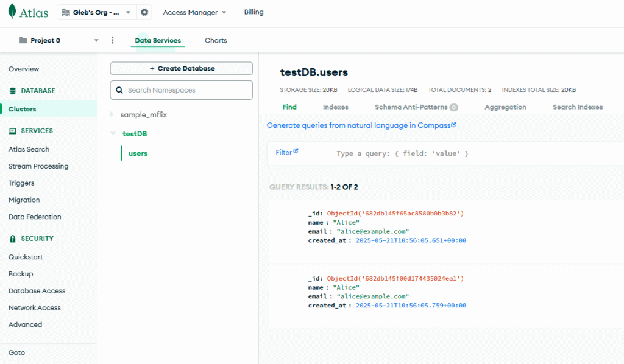Click Goto at sidebar bottom
Image resolution: width=624 pixels, height=364 pixels.
[x=16, y=352]
